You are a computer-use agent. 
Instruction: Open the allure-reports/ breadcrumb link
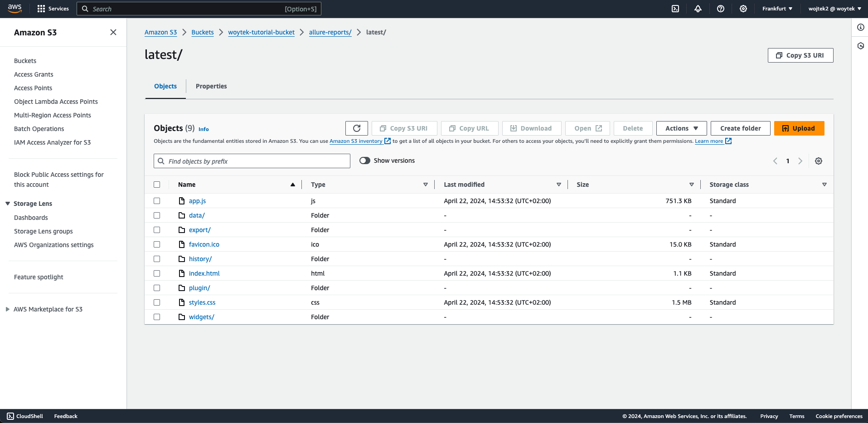330,32
